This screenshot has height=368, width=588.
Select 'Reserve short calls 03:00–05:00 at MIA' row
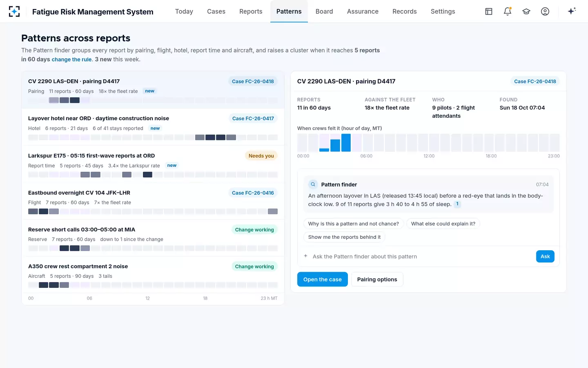(153, 238)
